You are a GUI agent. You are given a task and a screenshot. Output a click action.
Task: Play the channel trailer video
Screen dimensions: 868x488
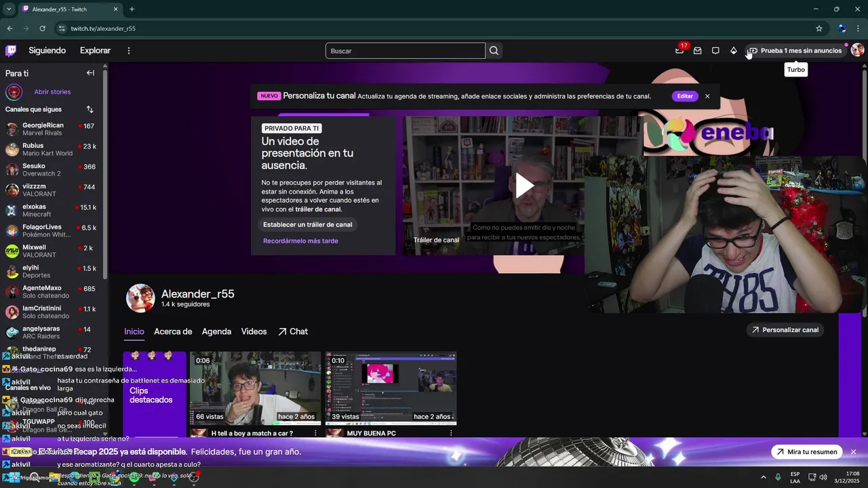pyautogui.click(x=524, y=185)
